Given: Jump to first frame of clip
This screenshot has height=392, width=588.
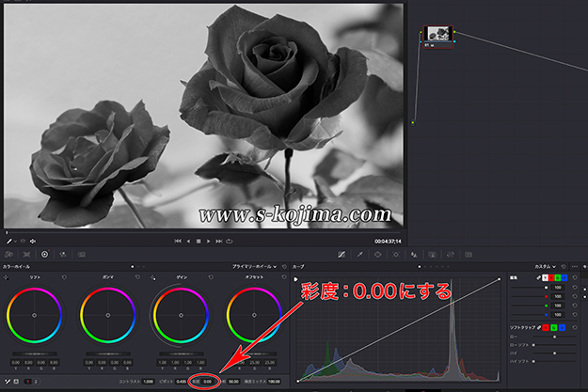Looking at the screenshot, I should tap(178, 242).
